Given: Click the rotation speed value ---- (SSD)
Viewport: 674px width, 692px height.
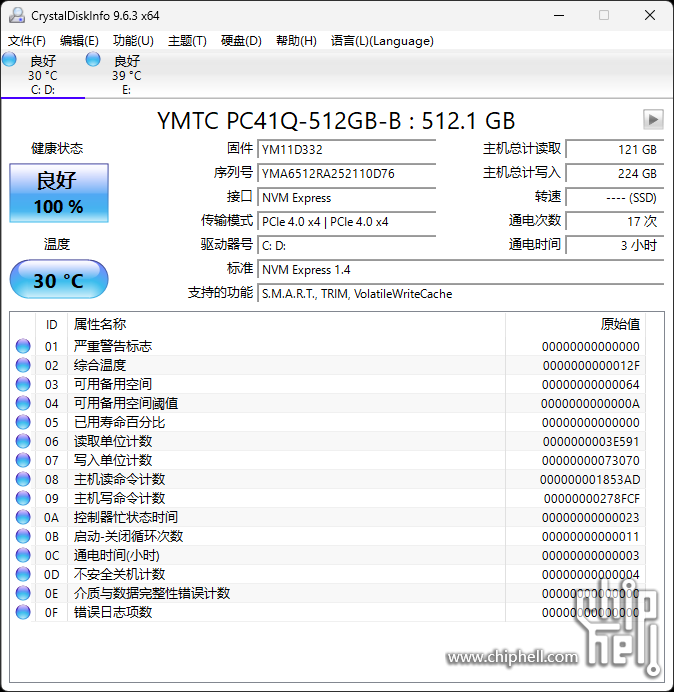Looking at the screenshot, I should coord(614,198).
